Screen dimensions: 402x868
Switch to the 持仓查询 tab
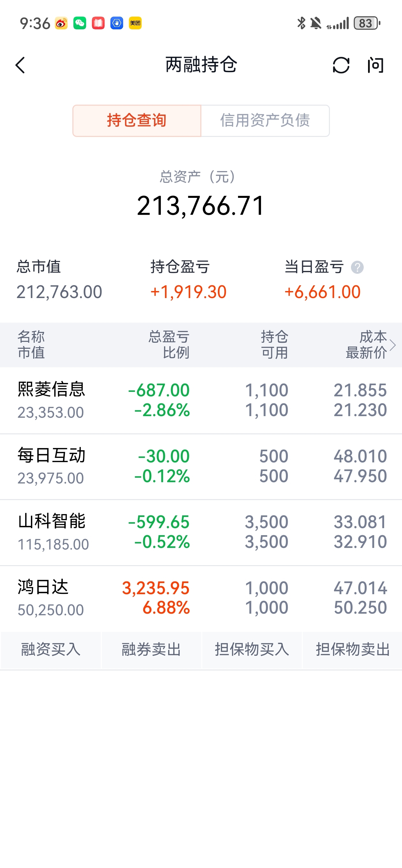(137, 120)
